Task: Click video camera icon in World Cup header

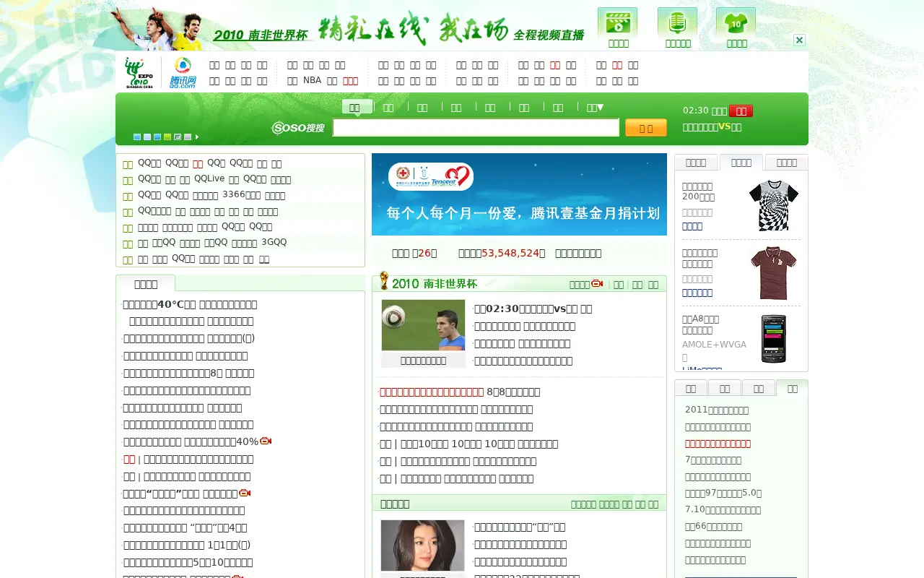Action: (597, 284)
